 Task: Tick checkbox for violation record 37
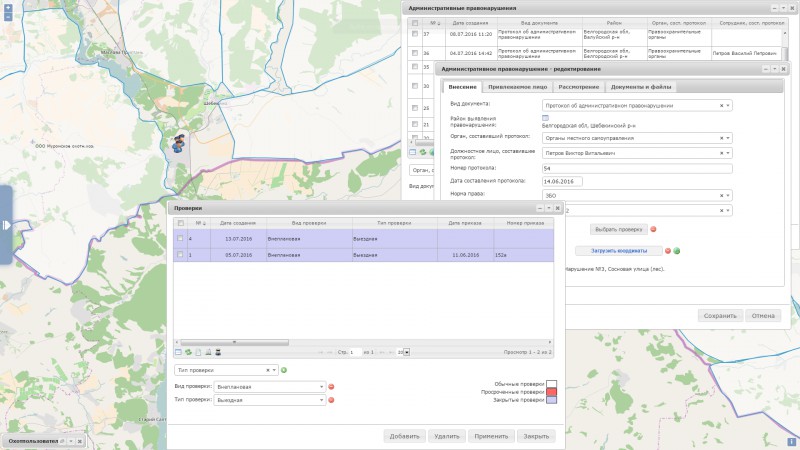[x=415, y=33]
